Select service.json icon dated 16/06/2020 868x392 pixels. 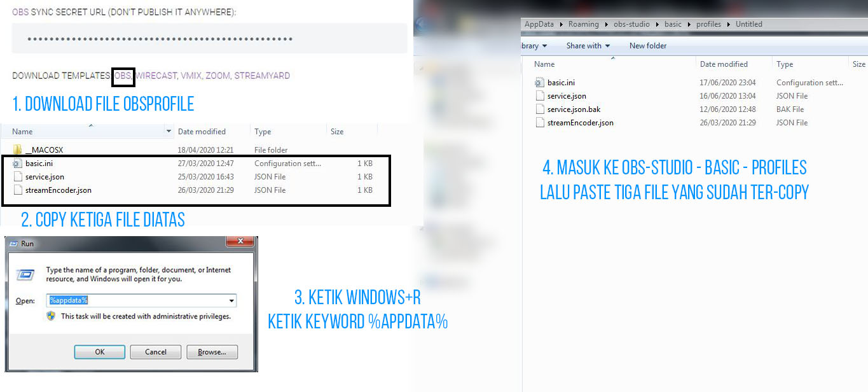[539, 96]
